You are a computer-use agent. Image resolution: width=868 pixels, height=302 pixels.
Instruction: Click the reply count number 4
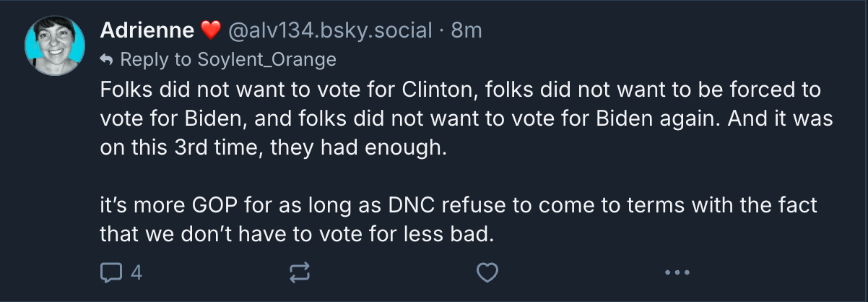click(x=136, y=272)
